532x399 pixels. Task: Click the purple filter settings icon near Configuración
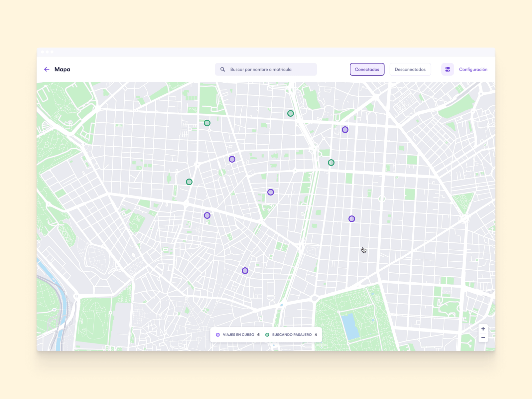coord(447,69)
